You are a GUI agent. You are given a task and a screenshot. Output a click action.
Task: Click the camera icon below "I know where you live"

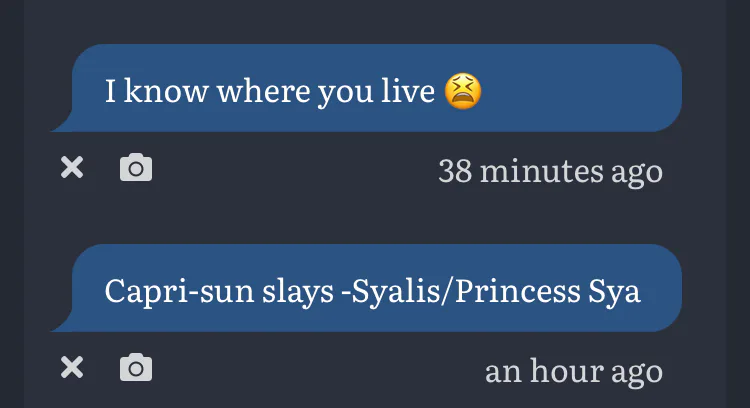[136, 168]
